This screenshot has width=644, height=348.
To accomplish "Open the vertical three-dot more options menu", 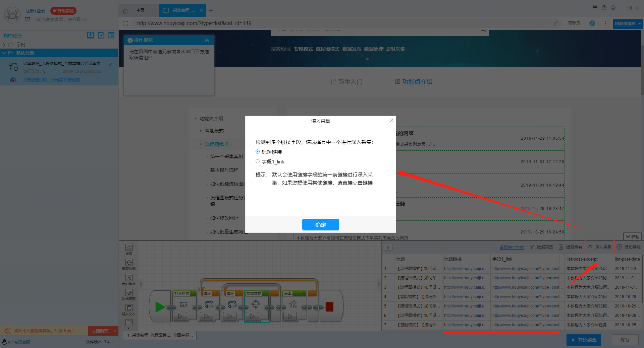I will [605, 23].
